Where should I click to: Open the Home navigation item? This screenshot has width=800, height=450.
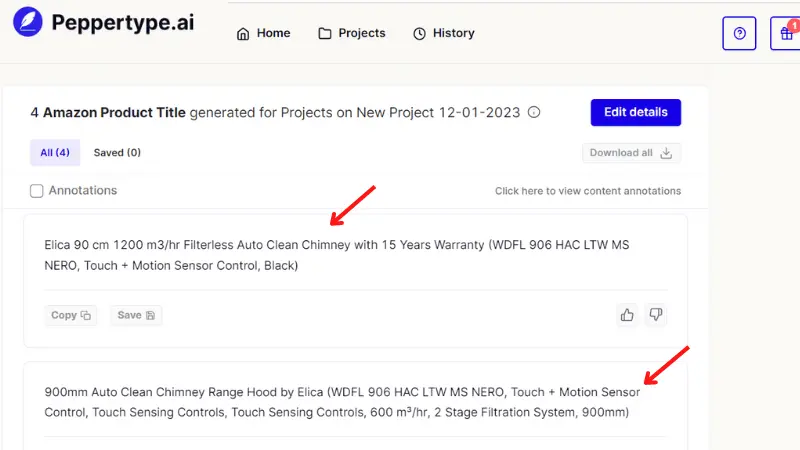coord(263,33)
